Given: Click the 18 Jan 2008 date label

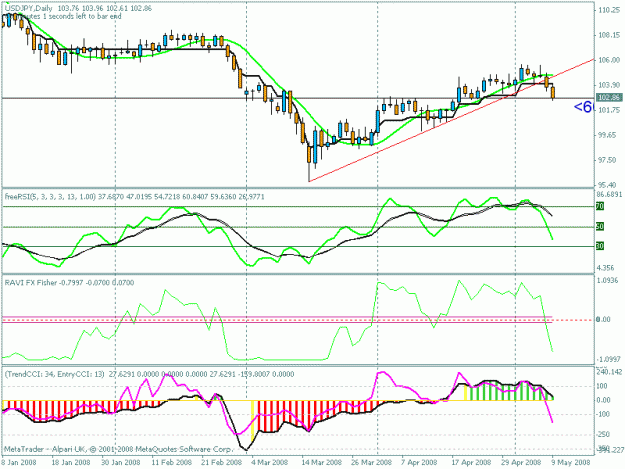Looking at the screenshot, I should point(71,463).
